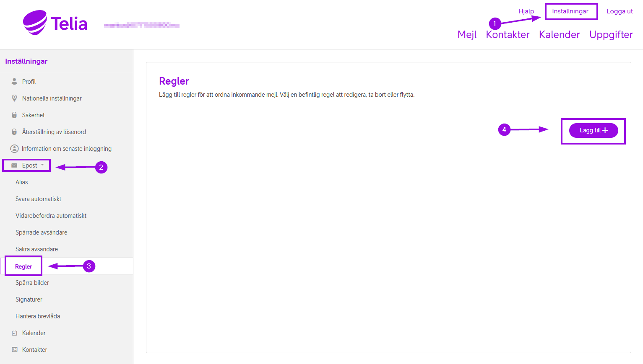Image resolution: width=643 pixels, height=364 pixels.
Task: Open Inställningar link in the header
Action: tap(570, 11)
